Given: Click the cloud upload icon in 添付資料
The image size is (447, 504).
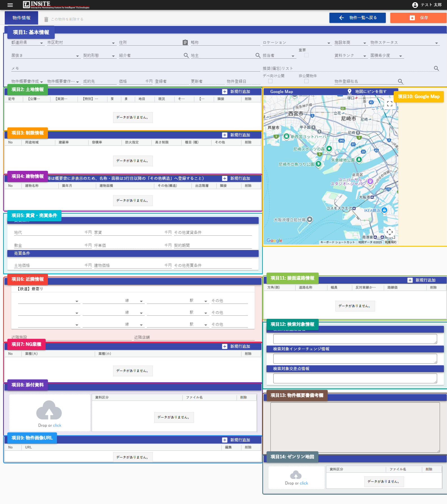Looking at the screenshot, I should click(x=49, y=410).
